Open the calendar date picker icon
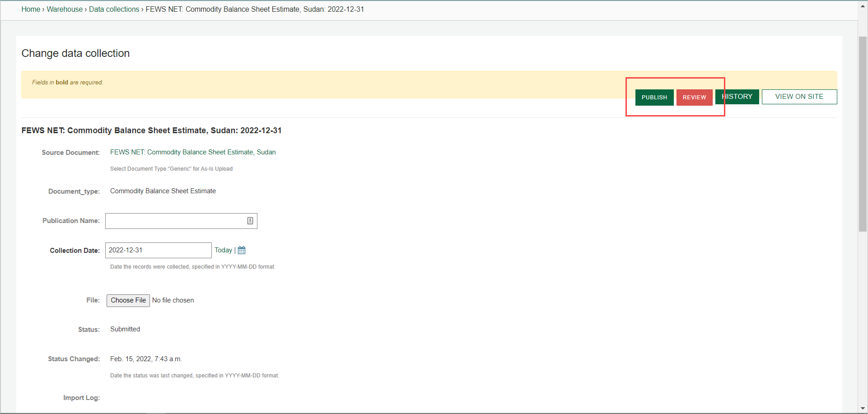868x414 pixels. [x=242, y=250]
